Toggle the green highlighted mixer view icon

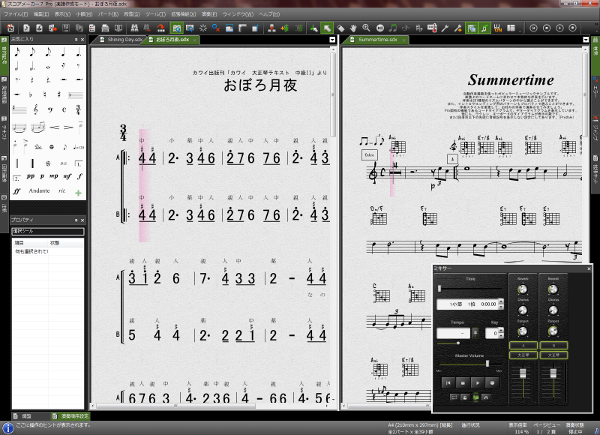click(476, 397)
